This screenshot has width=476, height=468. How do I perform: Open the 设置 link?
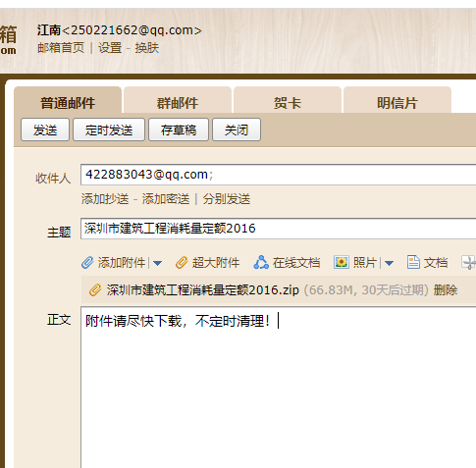(110, 48)
